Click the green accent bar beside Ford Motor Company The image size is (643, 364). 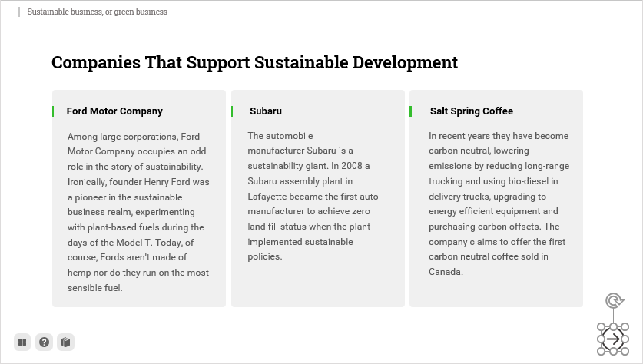coord(53,111)
